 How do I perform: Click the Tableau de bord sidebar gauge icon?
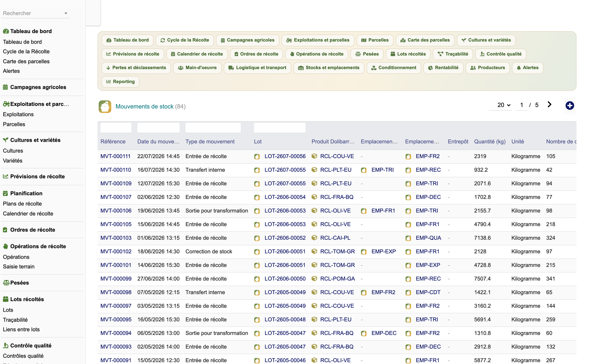tap(6, 31)
